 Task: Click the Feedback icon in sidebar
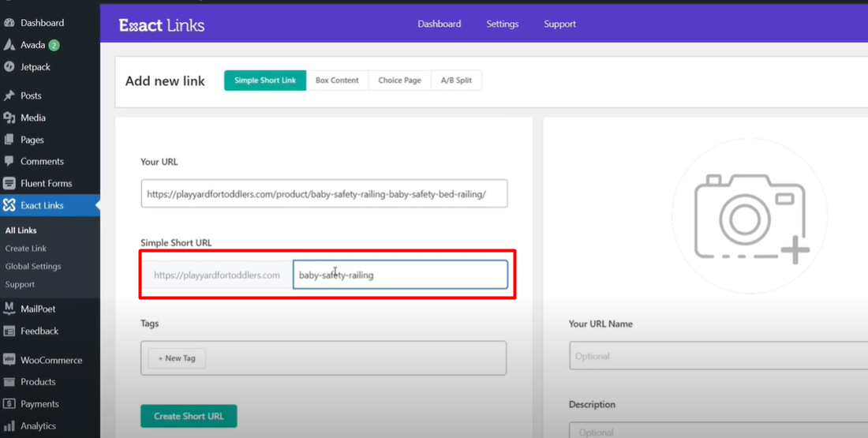pyautogui.click(x=9, y=331)
